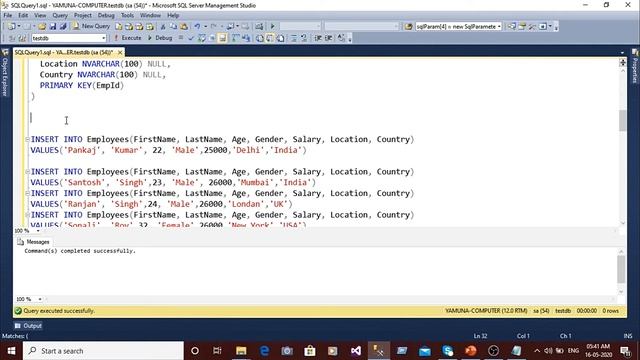This screenshot has height=360, width=640.
Task: Click the editor vertical scrollbar thumb
Action: [x=622, y=120]
